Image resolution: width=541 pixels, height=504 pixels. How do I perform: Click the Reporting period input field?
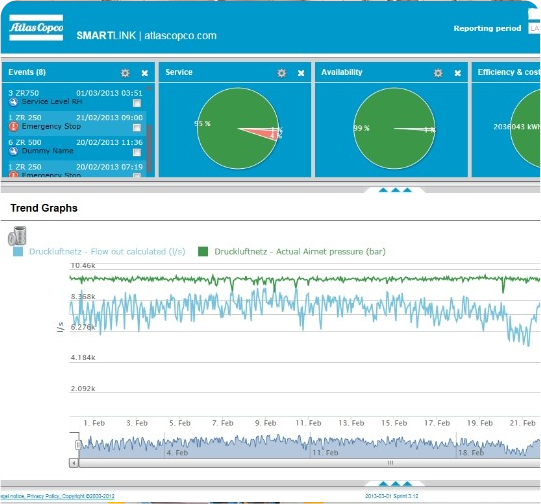(534, 28)
